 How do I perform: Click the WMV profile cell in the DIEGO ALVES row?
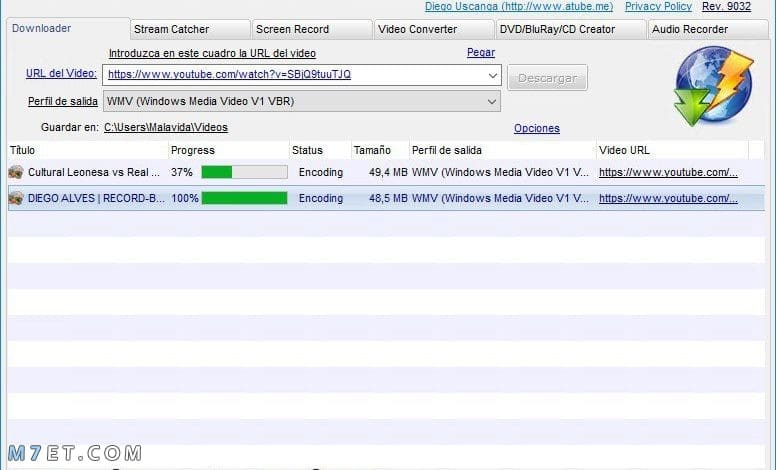coord(500,198)
